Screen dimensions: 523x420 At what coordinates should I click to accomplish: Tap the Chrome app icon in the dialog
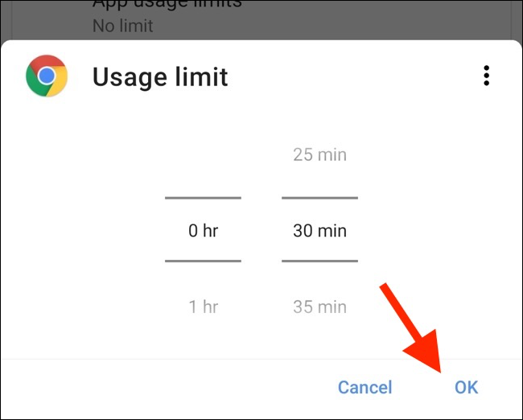coord(47,76)
